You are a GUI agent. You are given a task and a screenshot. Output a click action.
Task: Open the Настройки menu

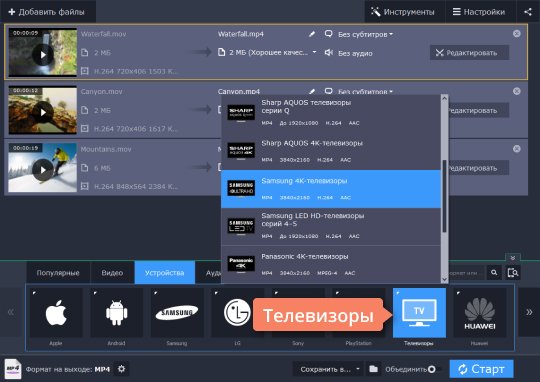tap(479, 12)
